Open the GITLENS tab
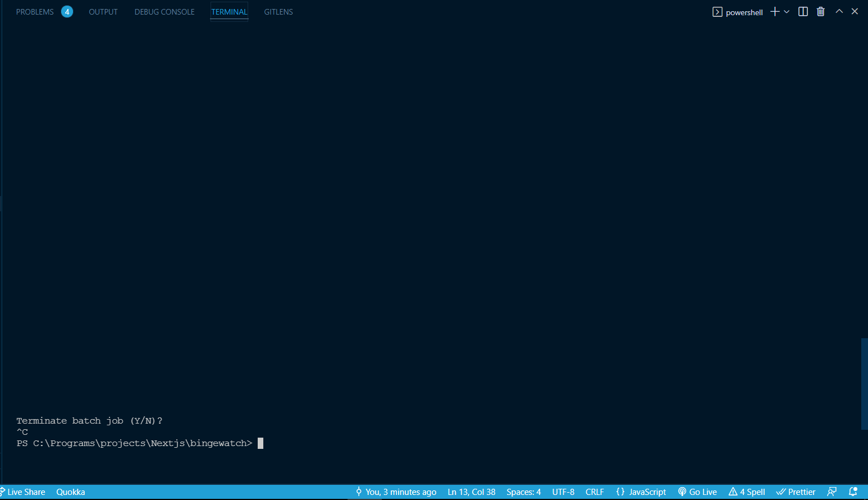868x500 pixels. coord(278,11)
